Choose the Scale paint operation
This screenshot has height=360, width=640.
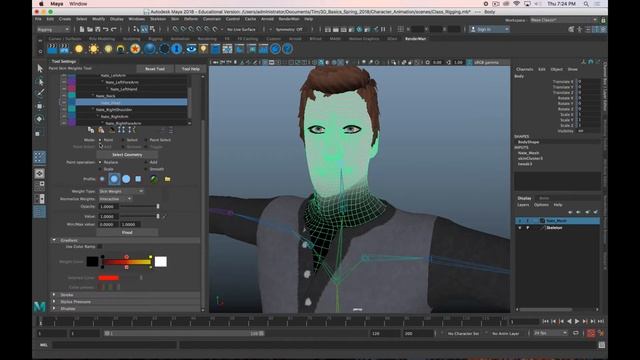[x=100, y=169]
